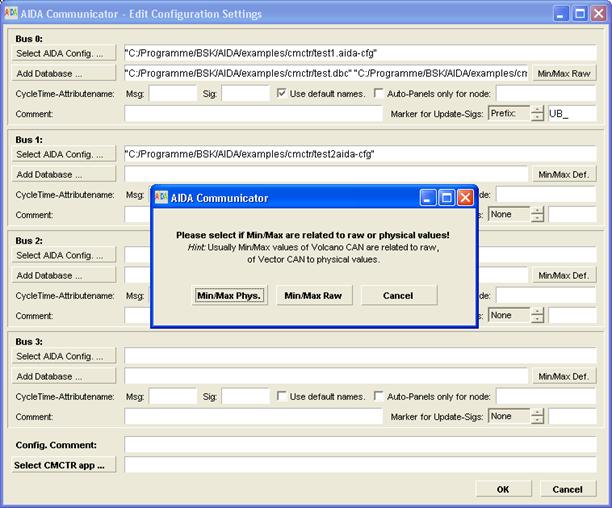
Task: Click the Config. Comment field
Action: (360, 445)
